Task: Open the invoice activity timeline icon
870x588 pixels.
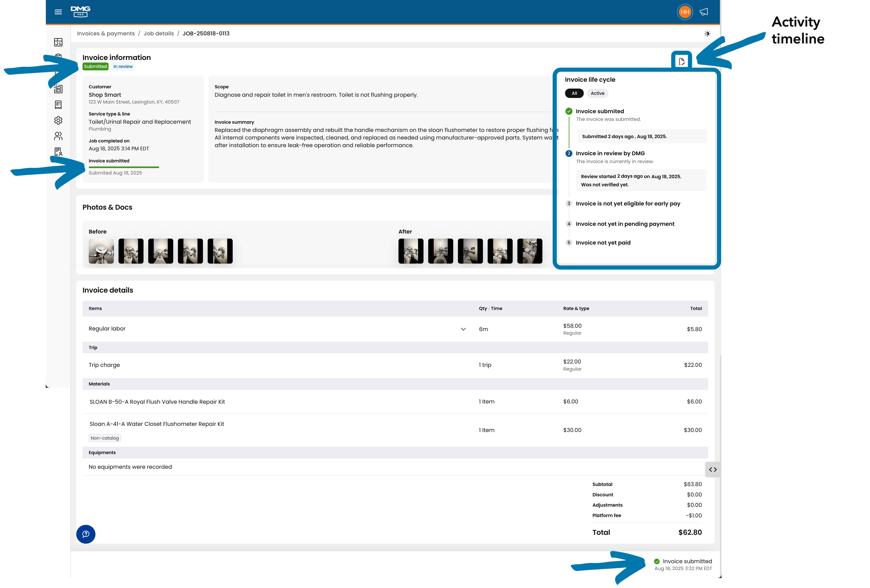Action: pyautogui.click(x=681, y=61)
